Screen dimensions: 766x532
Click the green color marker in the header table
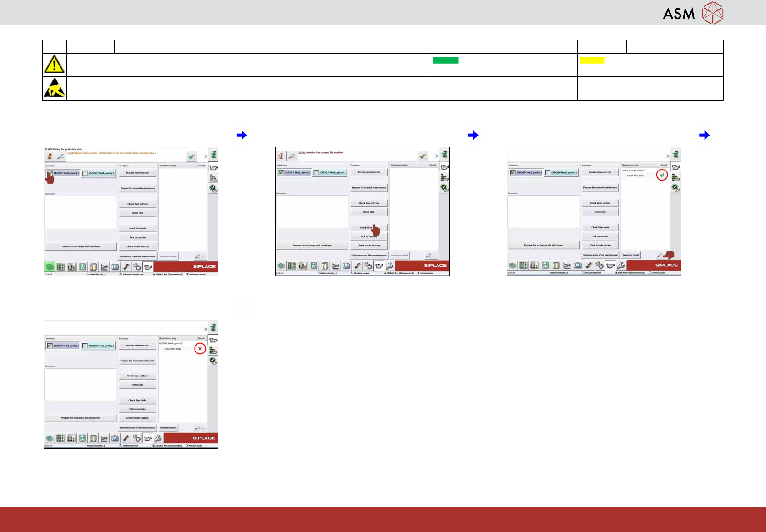446,60
